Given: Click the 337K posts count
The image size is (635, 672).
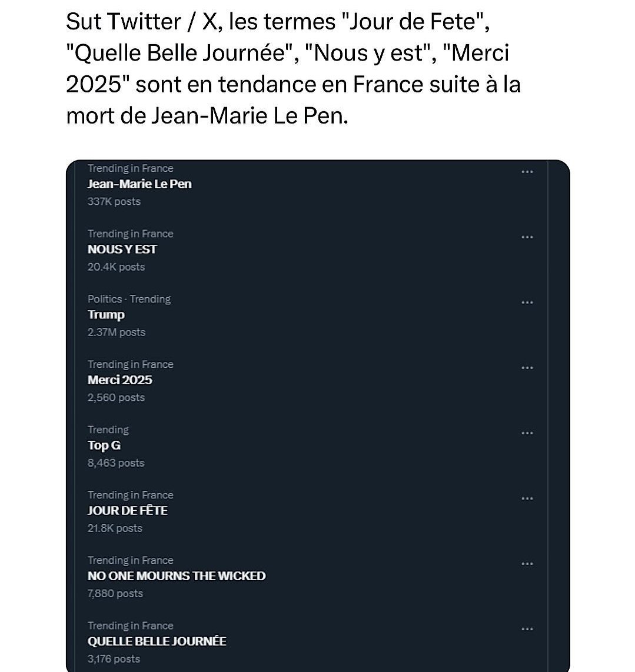Looking at the screenshot, I should pos(114,202).
